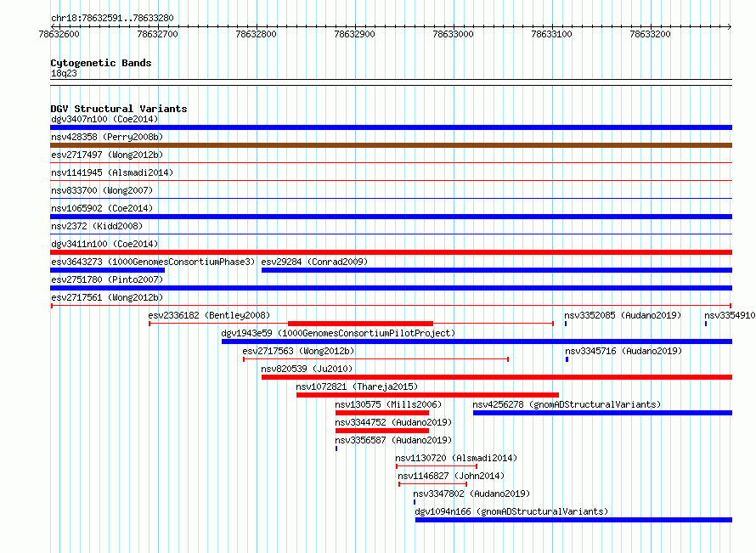756x553 pixels.
Task: Click ruler tick labeled 78633100
Action: tap(551, 34)
